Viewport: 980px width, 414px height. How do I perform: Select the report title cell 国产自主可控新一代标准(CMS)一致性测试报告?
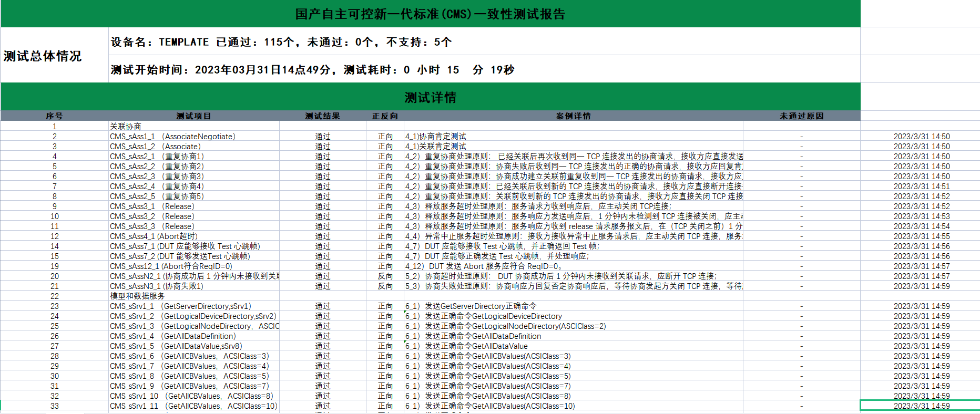[x=430, y=14]
